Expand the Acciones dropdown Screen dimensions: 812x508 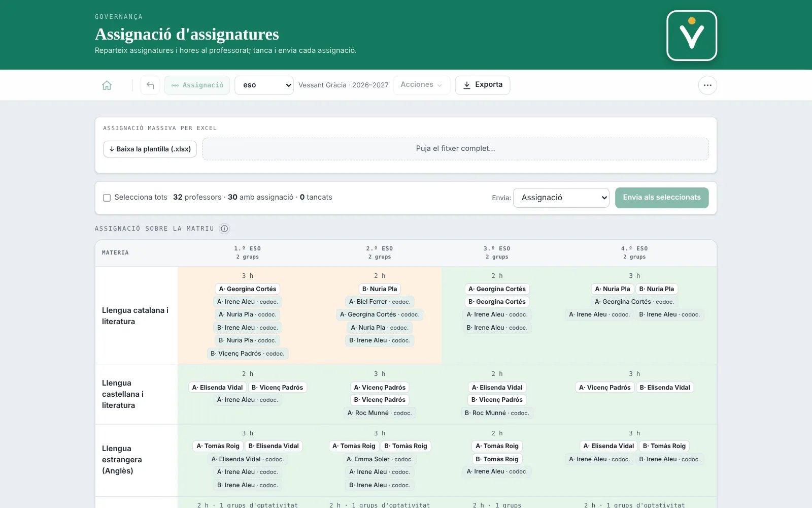pyautogui.click(x=421, y=85)
